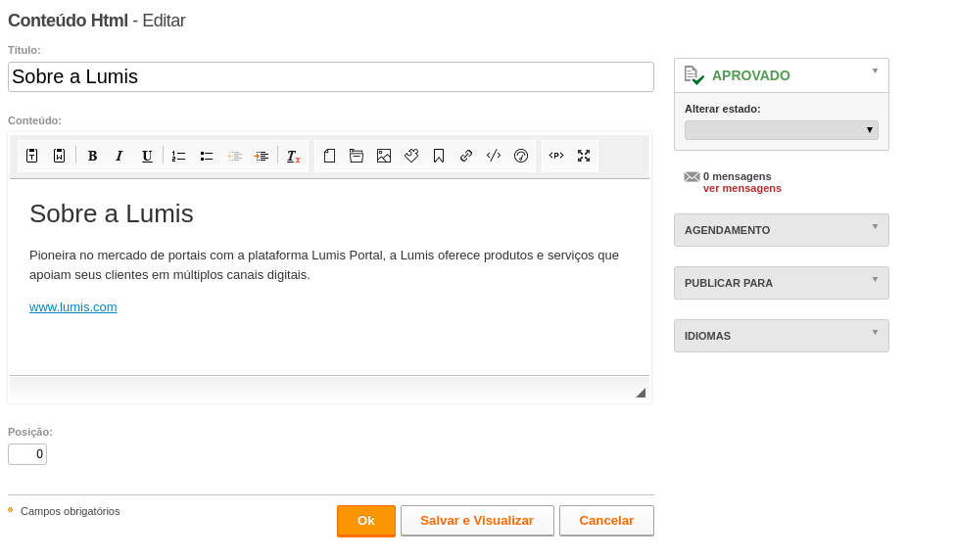Click the editor resize handle corner
The image size is (955, 560).
(641, 394)
